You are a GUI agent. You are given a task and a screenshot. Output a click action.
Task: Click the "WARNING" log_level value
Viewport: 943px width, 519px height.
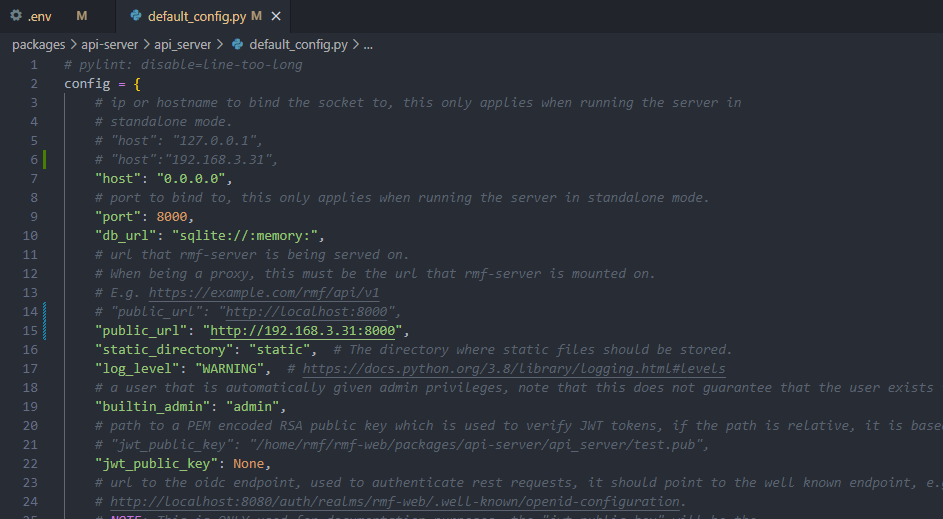pos(229,369)
